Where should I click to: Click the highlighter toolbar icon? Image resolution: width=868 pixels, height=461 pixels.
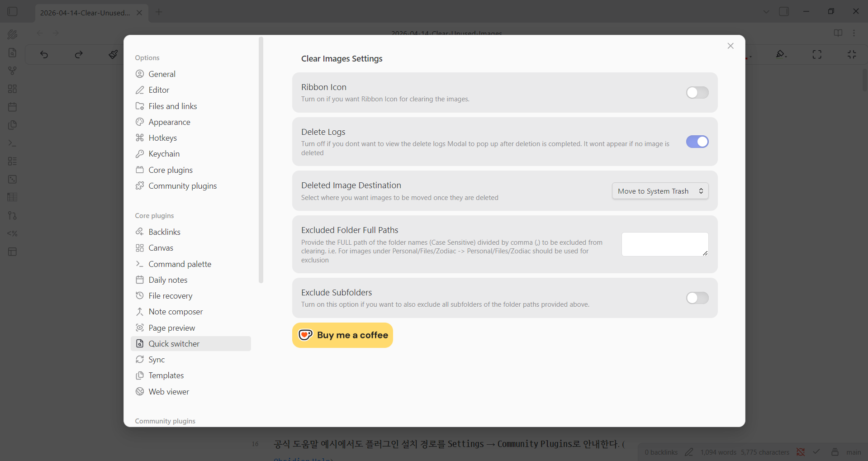[781, 54]
